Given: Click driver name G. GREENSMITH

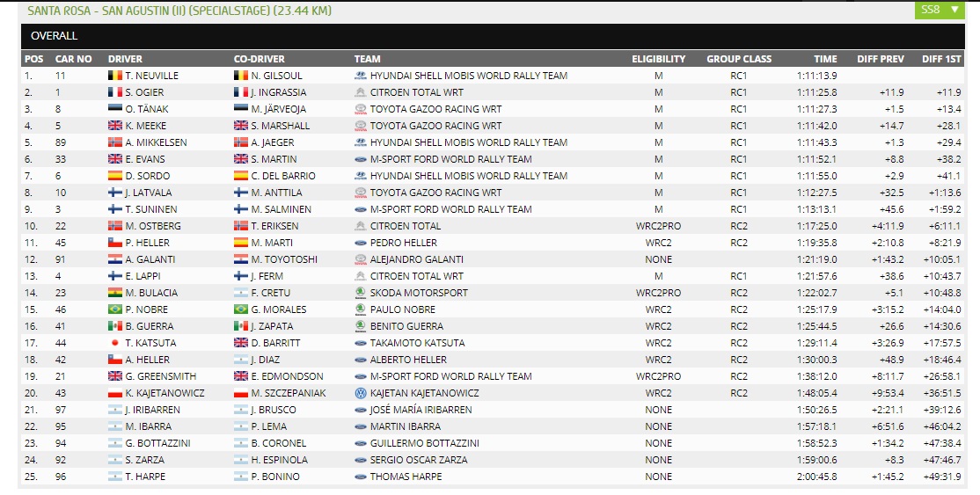Looking at the screenshot, I should tap(161, 376).
